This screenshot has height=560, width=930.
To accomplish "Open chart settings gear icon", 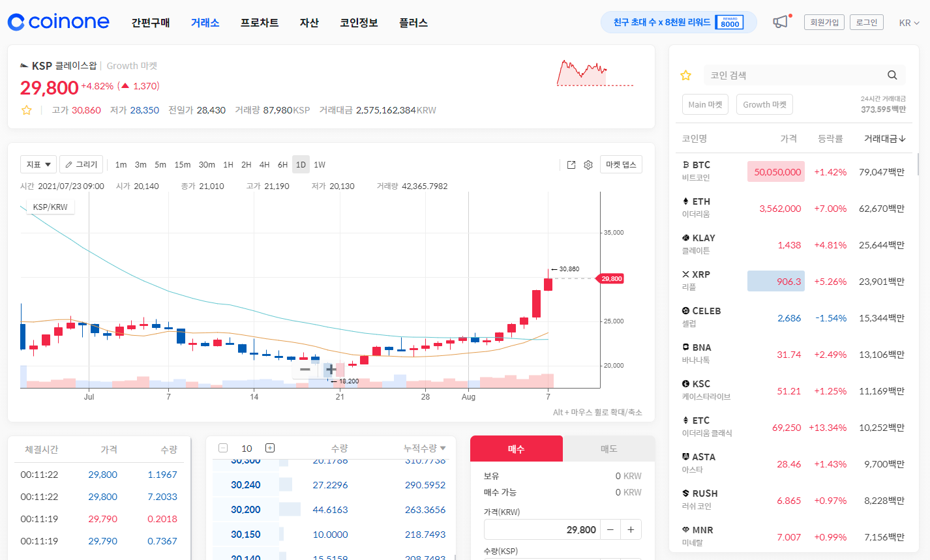I will pos(588,165).
